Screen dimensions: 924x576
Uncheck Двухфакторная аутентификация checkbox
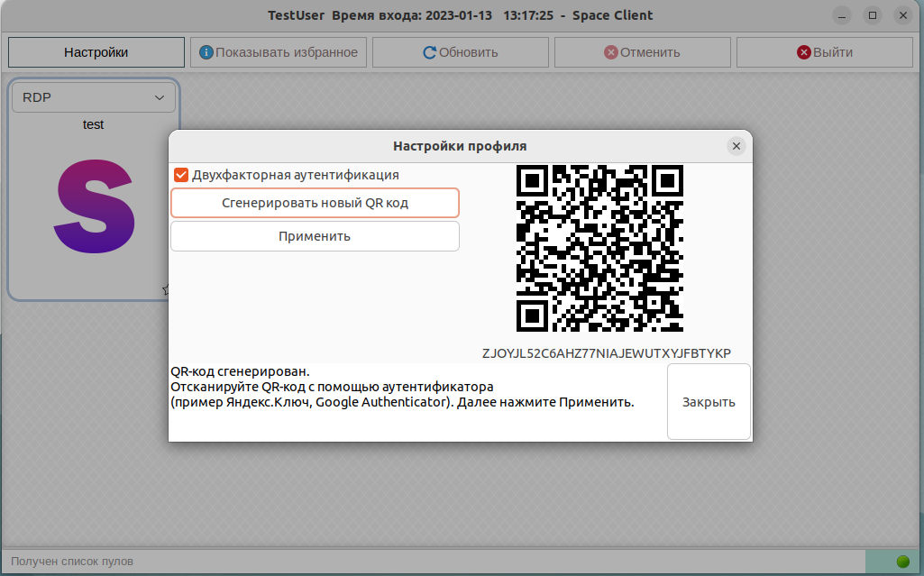[x=181, y=175]
